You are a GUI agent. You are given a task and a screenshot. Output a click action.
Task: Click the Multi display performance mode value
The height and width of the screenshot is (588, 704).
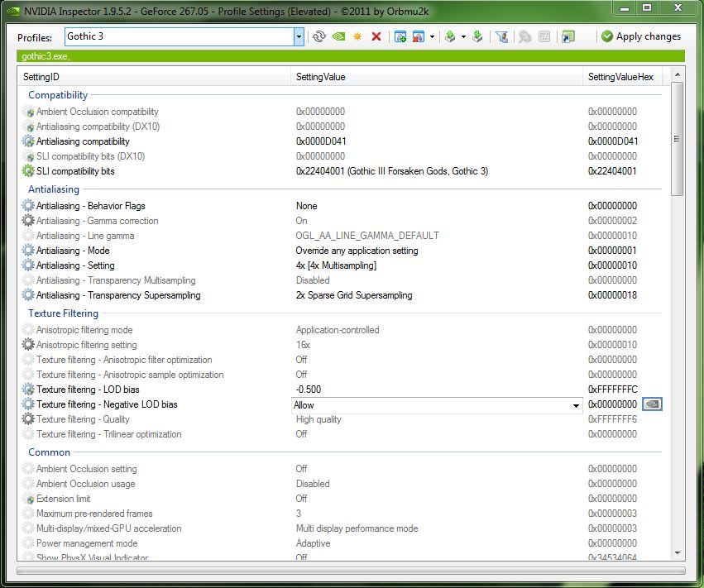click(x=357, y=528)
